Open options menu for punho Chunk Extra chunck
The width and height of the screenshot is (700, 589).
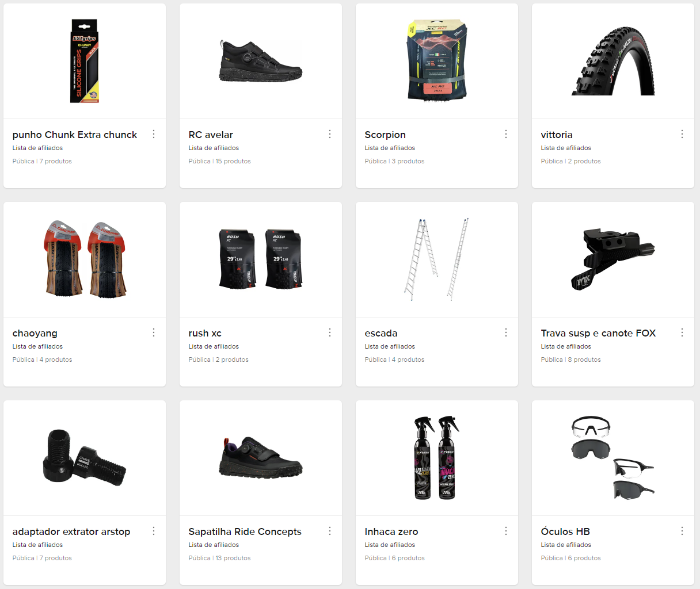tap(154, 134)
